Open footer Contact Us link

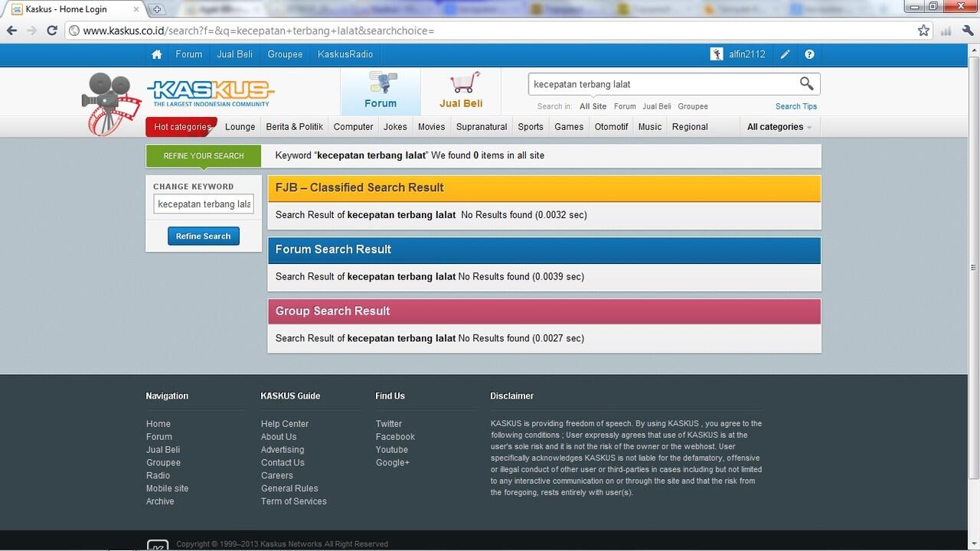[x=283, y=463]
